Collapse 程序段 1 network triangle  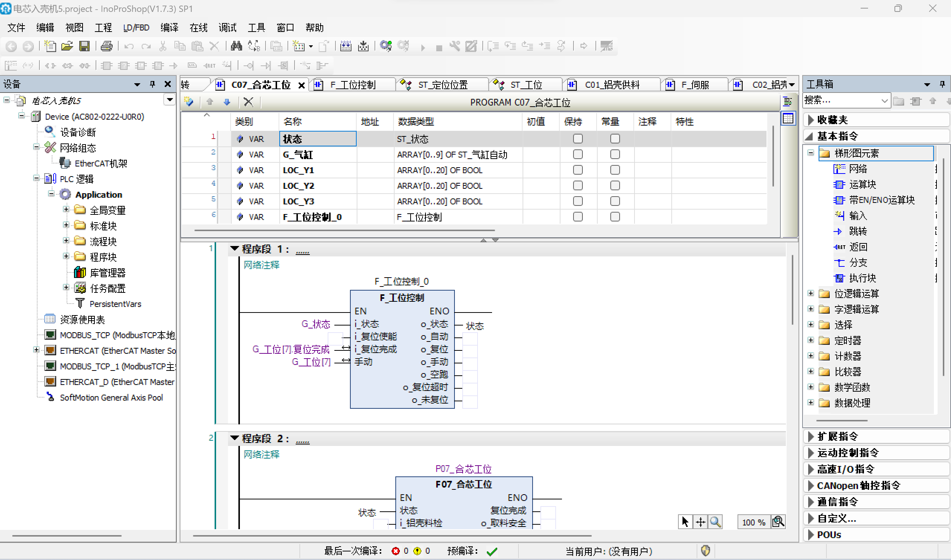(235, 249)
